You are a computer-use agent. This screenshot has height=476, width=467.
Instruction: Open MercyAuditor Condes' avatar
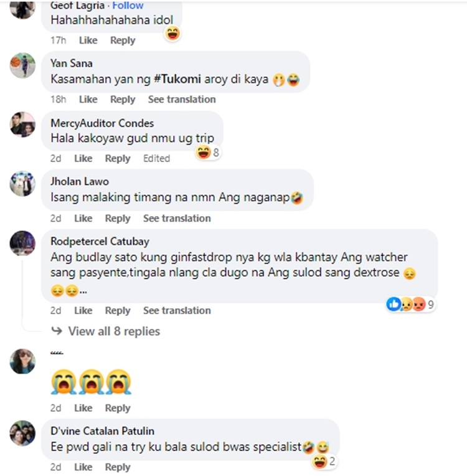(22, 125)
